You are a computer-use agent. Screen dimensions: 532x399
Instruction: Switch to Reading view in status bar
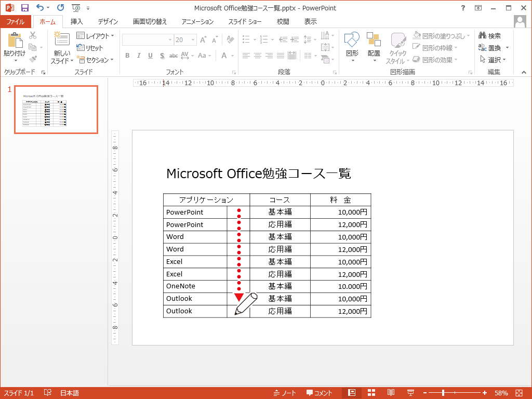pyautogui.click(x=391, y=393)
